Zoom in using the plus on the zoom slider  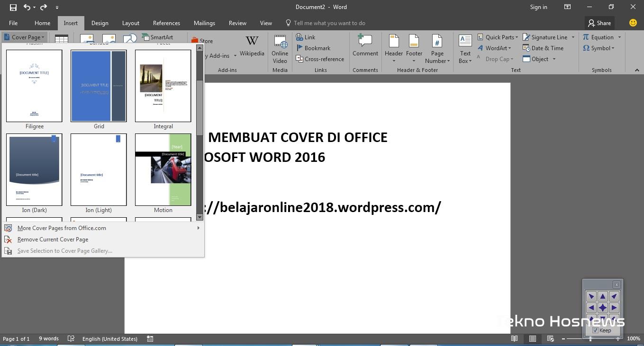[x=618, y=338]
